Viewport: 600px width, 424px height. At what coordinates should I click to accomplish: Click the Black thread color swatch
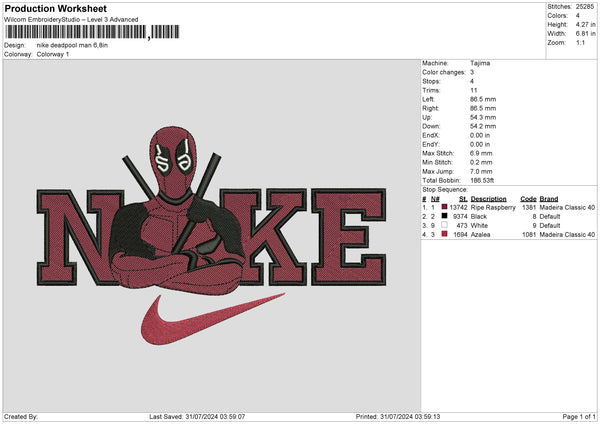pos(444,216)
